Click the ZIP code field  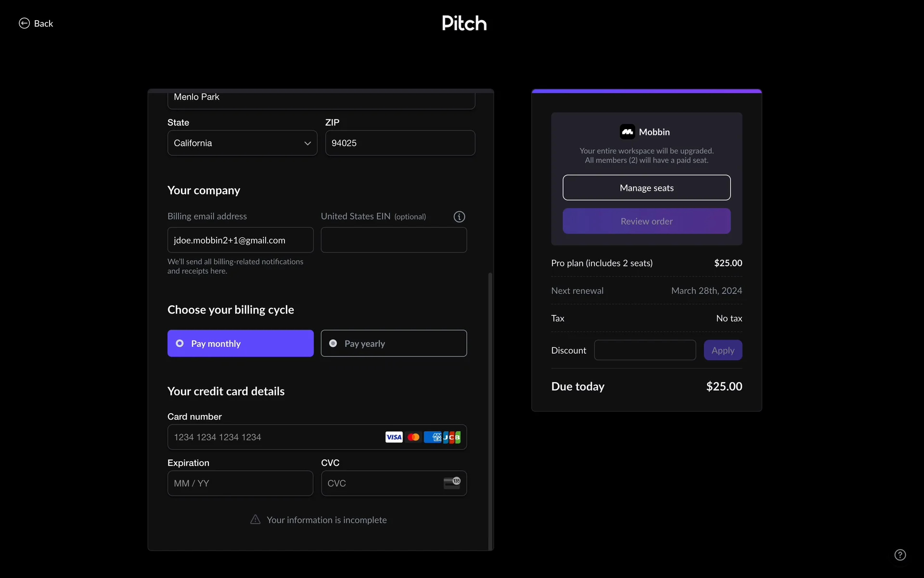400,143
